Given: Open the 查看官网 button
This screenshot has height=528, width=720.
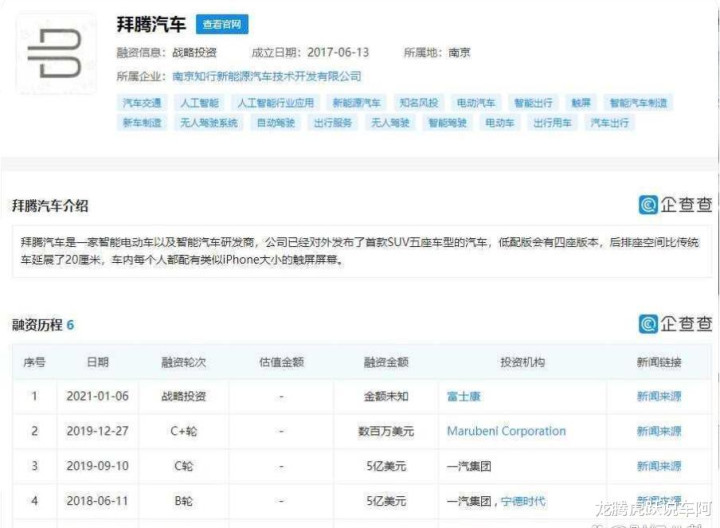Looking at the screenshot, I should [x=221, y=25].
